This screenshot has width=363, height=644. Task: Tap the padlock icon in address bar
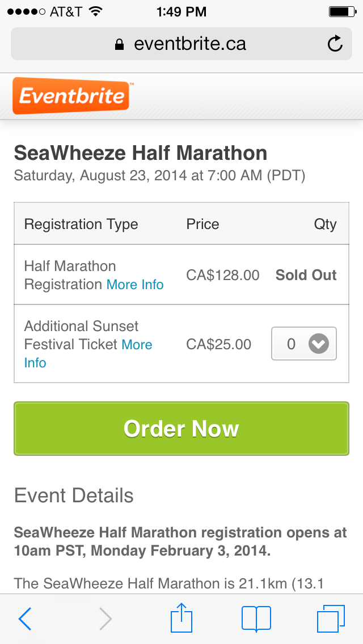119,44
